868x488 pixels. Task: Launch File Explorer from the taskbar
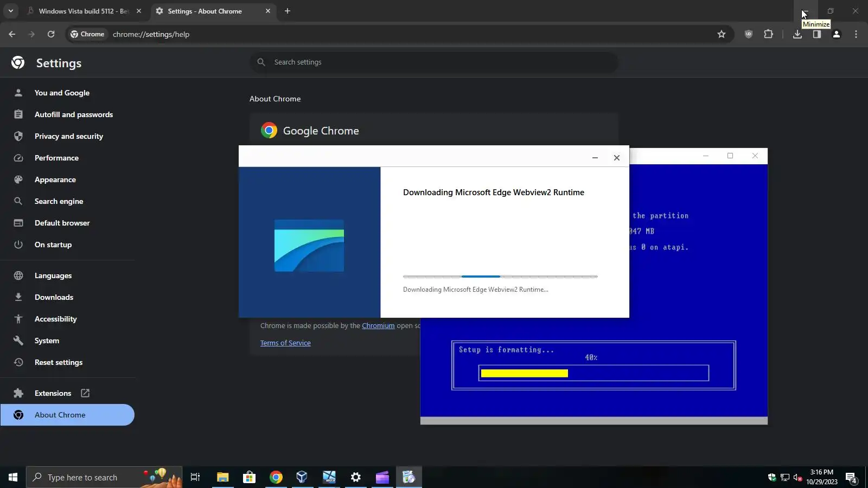[222, 477]
